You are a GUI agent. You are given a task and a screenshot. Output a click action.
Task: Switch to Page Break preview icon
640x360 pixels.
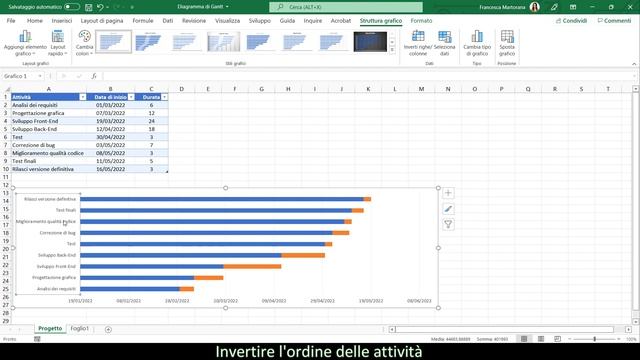[558, 339]
